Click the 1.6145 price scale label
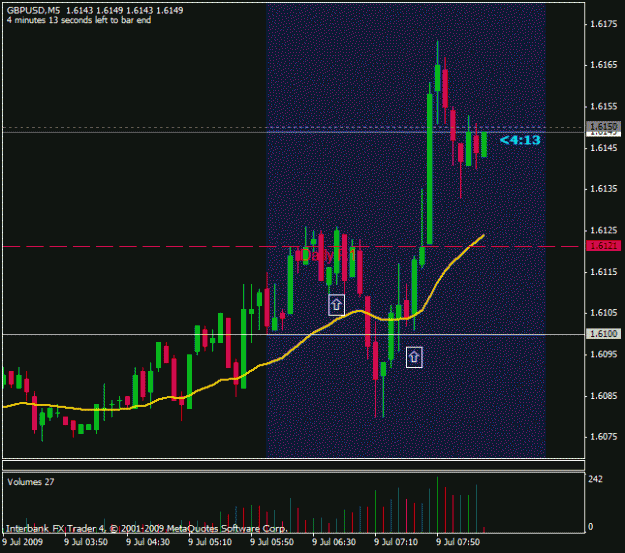The image size is (625, 553). [603, 148]
